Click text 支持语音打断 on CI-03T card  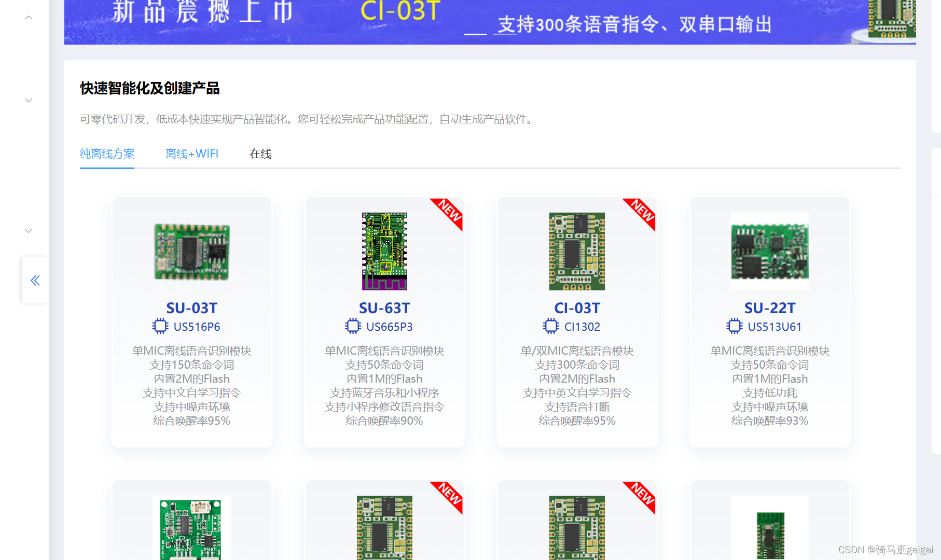point(577,407)
